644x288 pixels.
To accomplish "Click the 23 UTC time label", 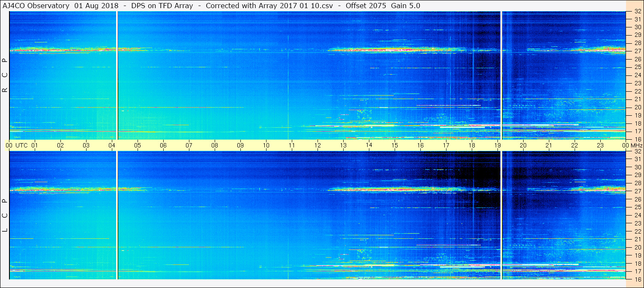I will click(600, 145).
